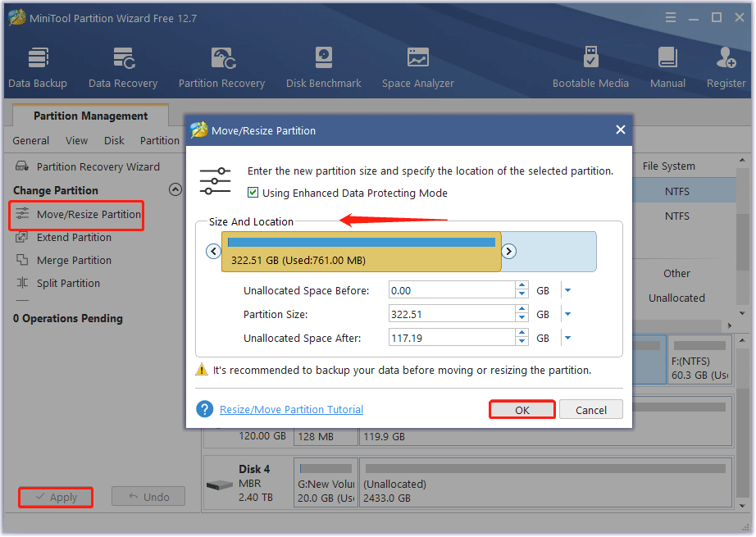This screenshot has width=756, height=537.
Task: Open the Disk menu
Action: click(x=114, y=140)
